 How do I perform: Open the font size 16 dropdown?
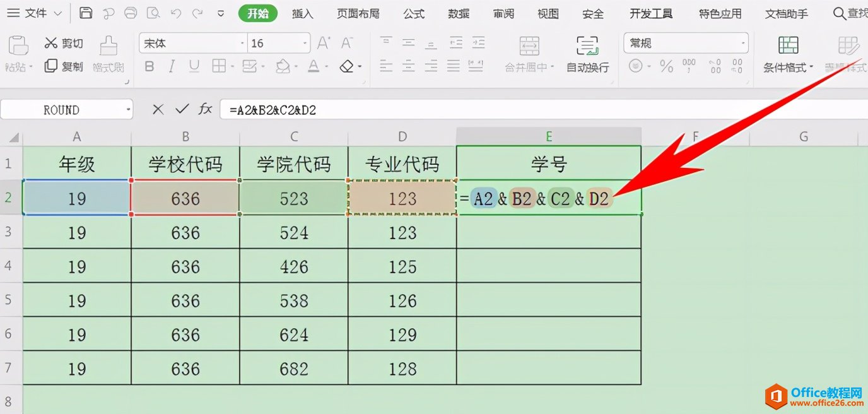pyautogui.click(x=305, y=44)
